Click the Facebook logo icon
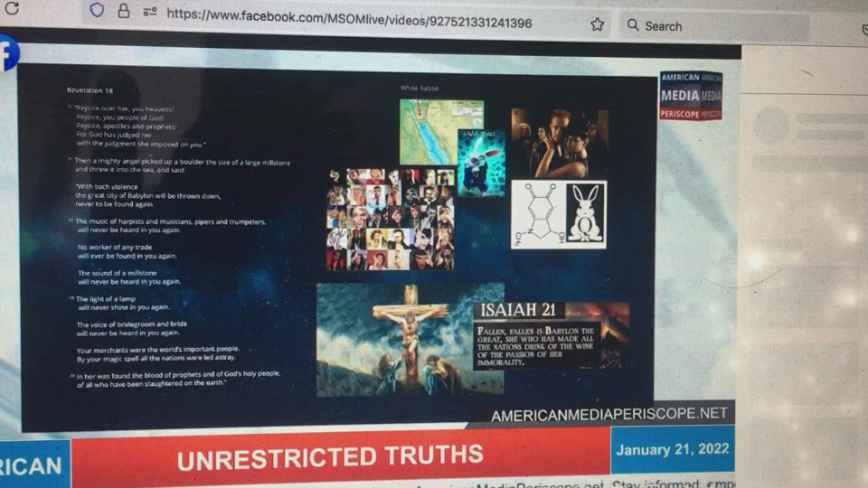 [x=8, y=53]
